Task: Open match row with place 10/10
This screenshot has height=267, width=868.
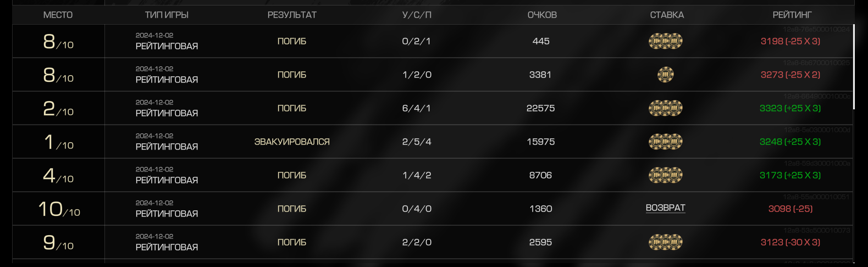Action: 433,209
